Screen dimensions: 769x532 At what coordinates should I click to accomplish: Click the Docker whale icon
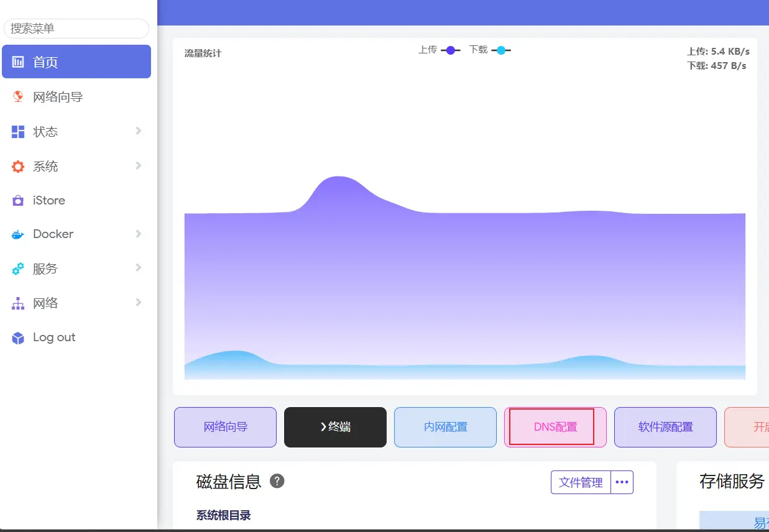coord(18,234)
